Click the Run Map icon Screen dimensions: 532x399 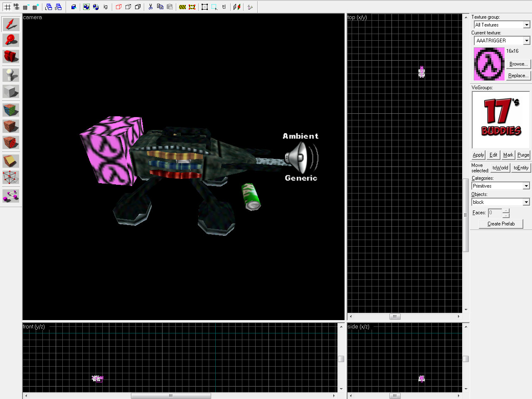coord(250,7)
